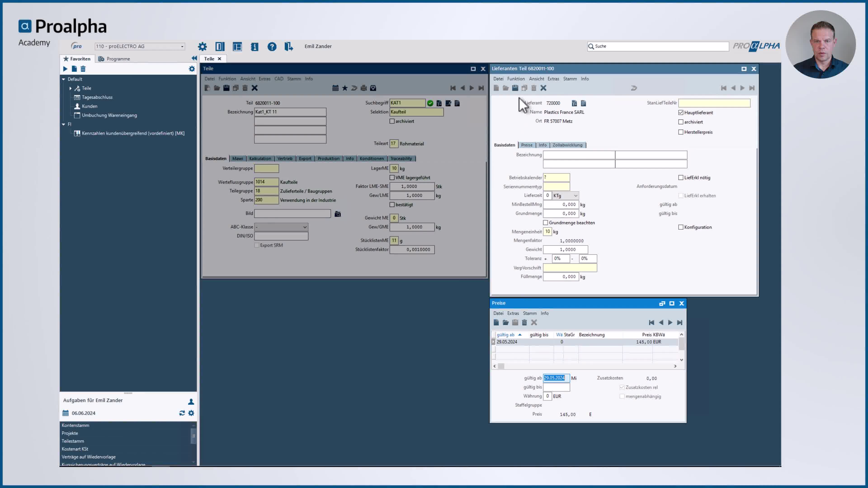868x488 pixels.
Task: Select Verträge auf Wiedervorlage task
Action: (x=89, y=457)
